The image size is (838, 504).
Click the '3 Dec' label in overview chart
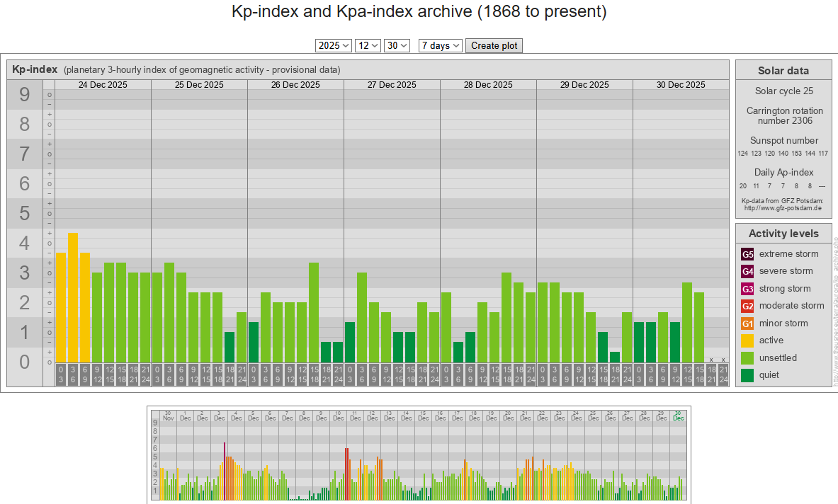click(219, 416)
